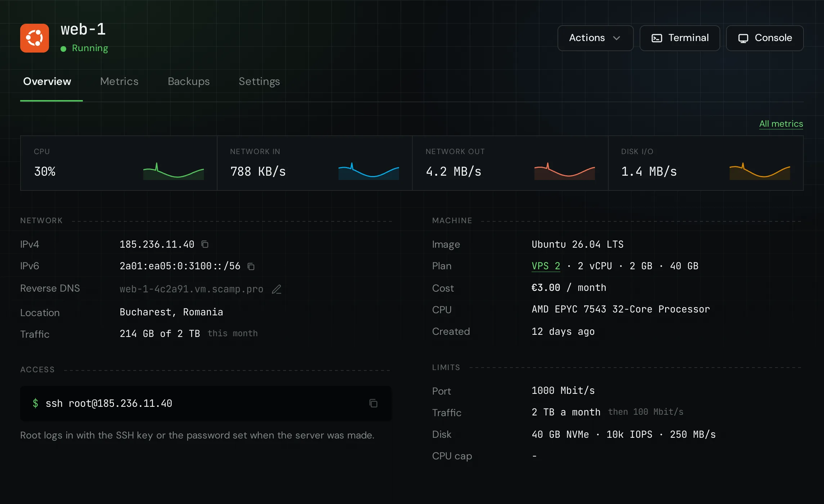Image resolution: width=824 pixels, height=504 pixels.
Task: Select the CPU 30% value
Action: (x=45, y=171)
